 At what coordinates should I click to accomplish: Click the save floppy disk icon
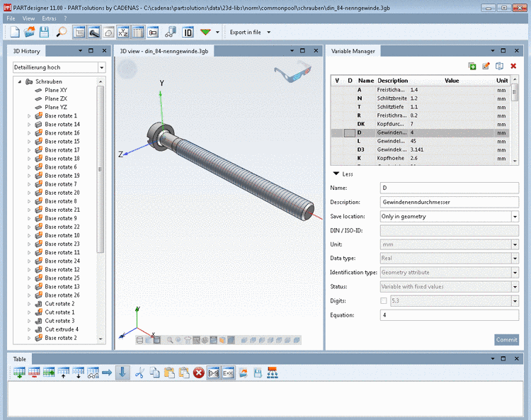44,32
